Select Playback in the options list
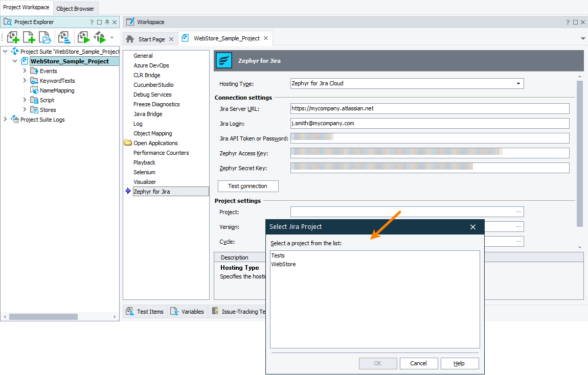Screen dimensions: 588x375 pyautogui.click(x=144, y=162)
